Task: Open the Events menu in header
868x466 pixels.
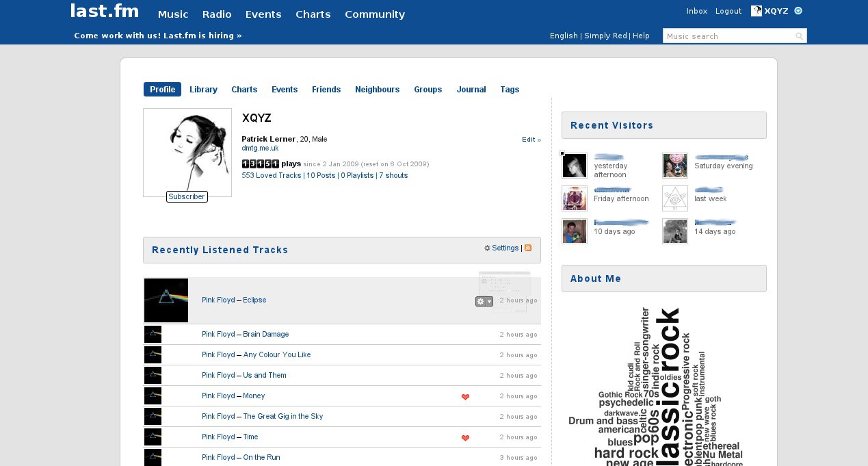Action: [x=263, y=14]
